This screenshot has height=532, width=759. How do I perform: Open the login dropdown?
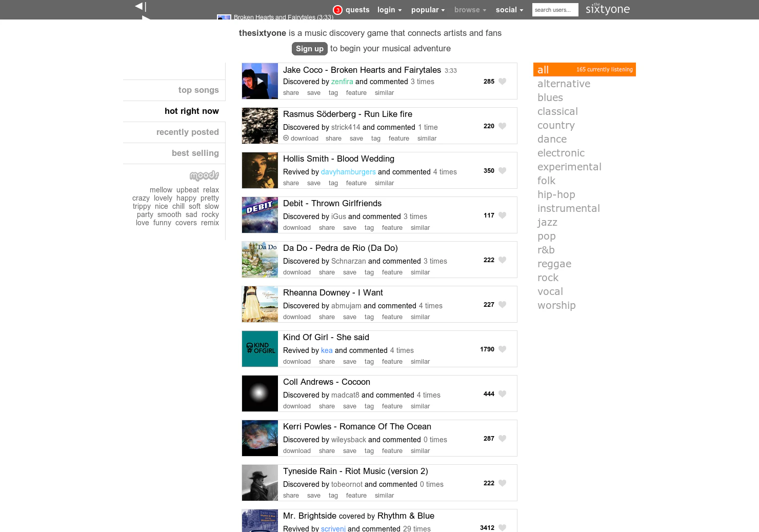coord(389,10)
